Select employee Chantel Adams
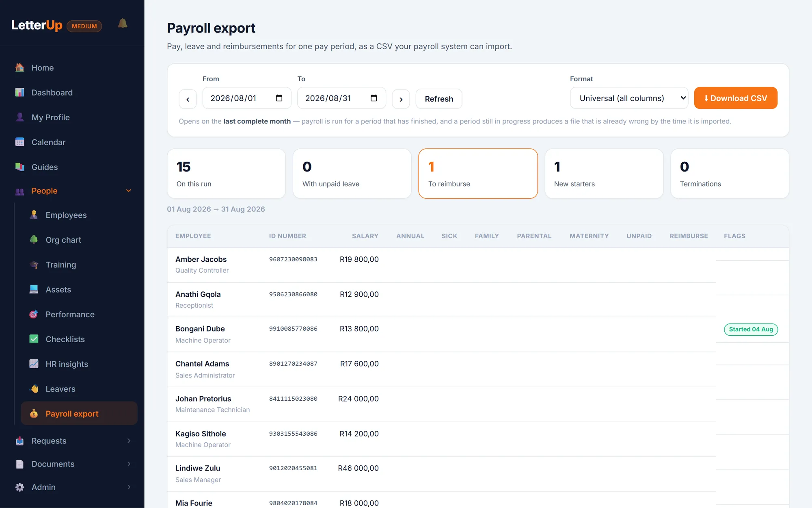This screenshot has height=508, width=812. pos(202,364)
